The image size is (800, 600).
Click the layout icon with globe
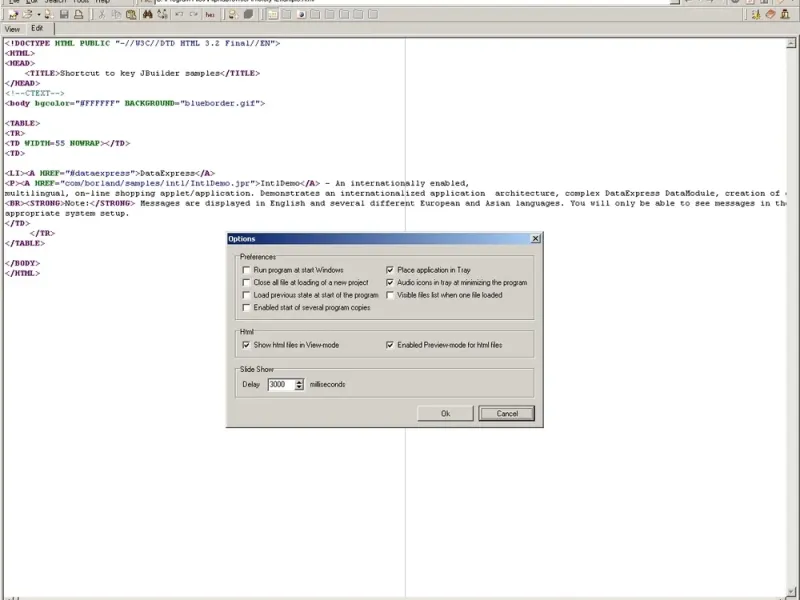tap(302, 15)
